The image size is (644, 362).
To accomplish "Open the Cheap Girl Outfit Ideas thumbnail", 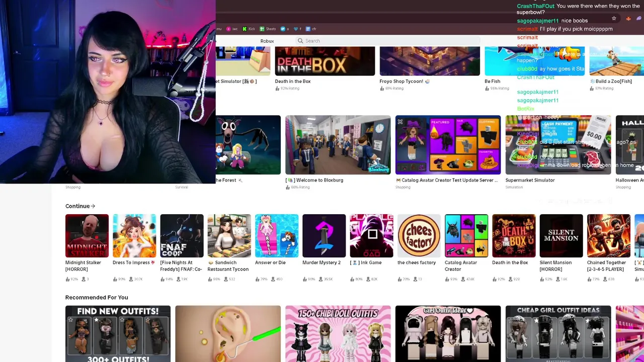I will [558, 334].
